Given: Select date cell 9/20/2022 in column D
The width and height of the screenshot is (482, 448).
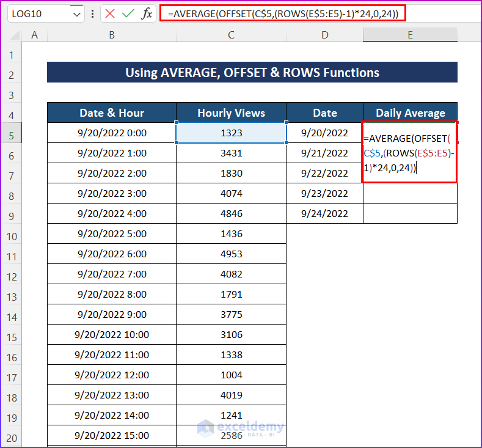Looking at the screenshot, I should tap(324, 133).
